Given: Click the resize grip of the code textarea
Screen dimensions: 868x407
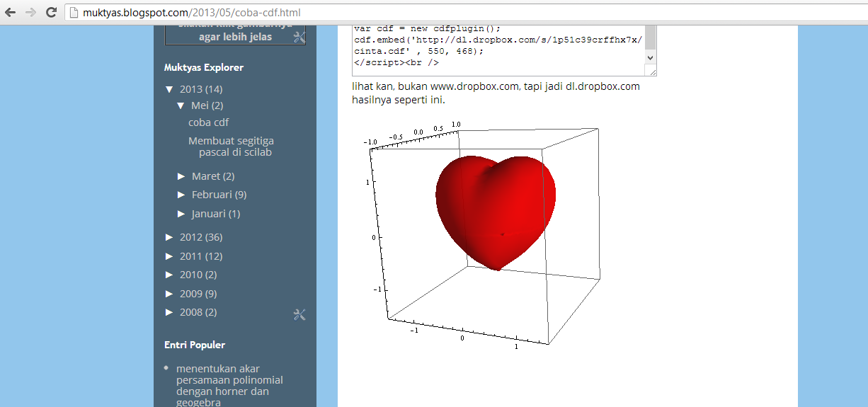Looking at the screenshot, I should [x=651, y=71].
